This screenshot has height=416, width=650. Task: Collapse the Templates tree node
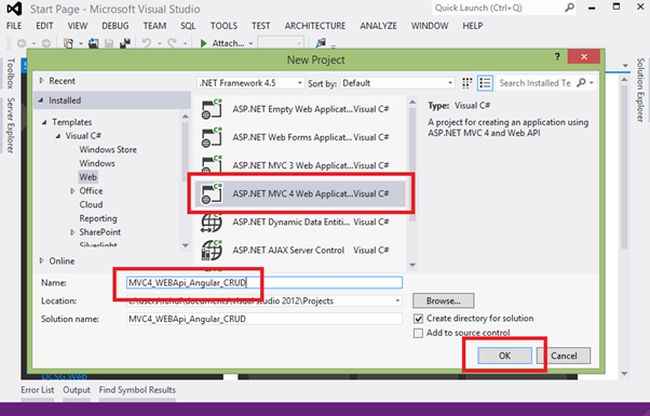tap(44, 122)
